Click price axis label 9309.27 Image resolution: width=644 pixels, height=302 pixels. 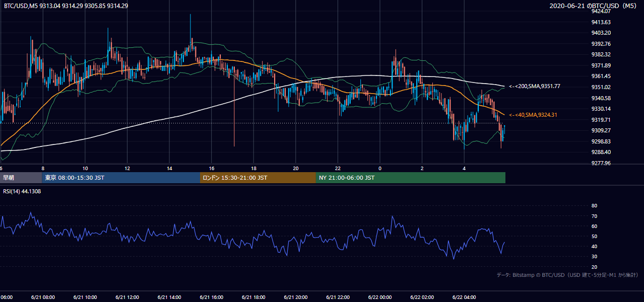tap(601, 130)
